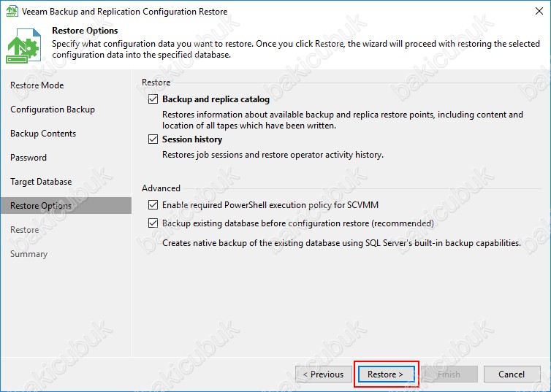Start restore with the Restore > button
Screen dimensions: 551x392
[386, 374]
